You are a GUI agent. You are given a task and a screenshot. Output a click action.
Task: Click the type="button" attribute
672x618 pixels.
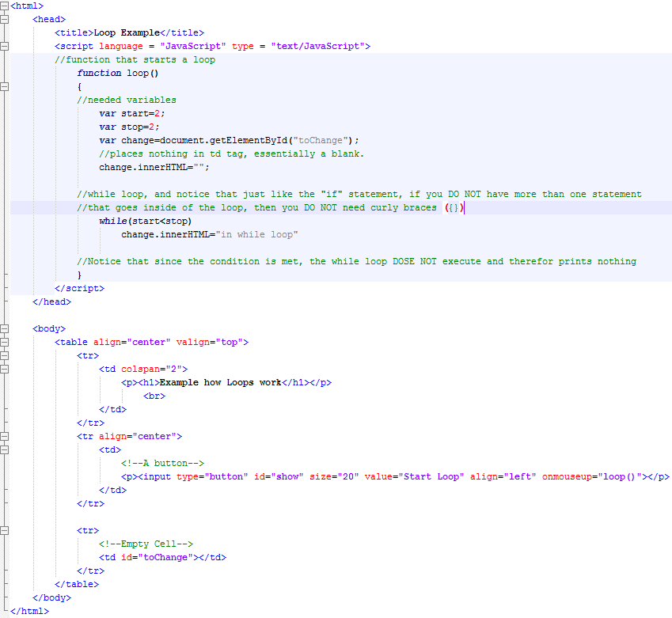point(212,476)
